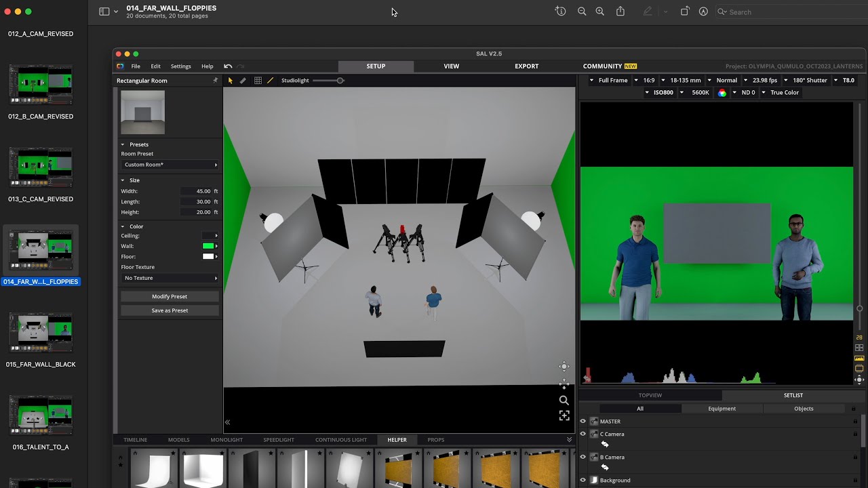This screenshot has width=868, height=488.
Task: Collapse the Color section
Action: [123, 226]
